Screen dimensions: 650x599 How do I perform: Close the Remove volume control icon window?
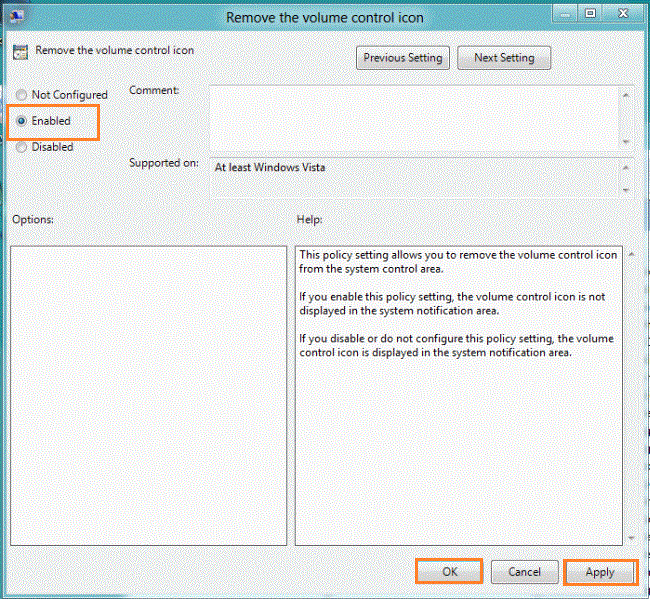click(x=623, y=14)
